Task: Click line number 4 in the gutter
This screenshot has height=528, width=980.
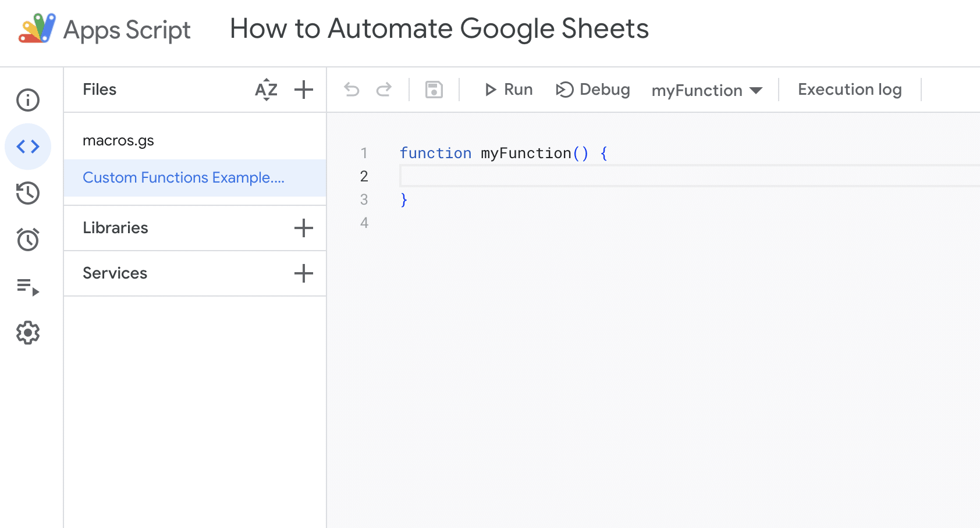Action: coord(364,223)
